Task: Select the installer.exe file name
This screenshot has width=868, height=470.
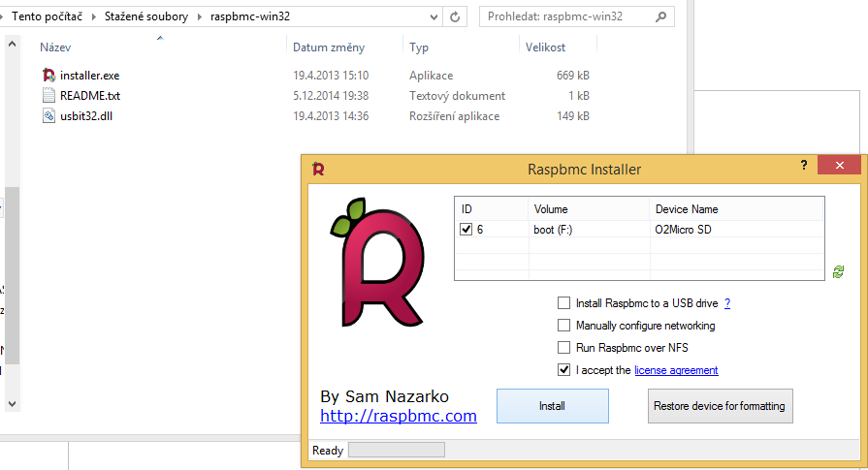Action: coord(89,76)
